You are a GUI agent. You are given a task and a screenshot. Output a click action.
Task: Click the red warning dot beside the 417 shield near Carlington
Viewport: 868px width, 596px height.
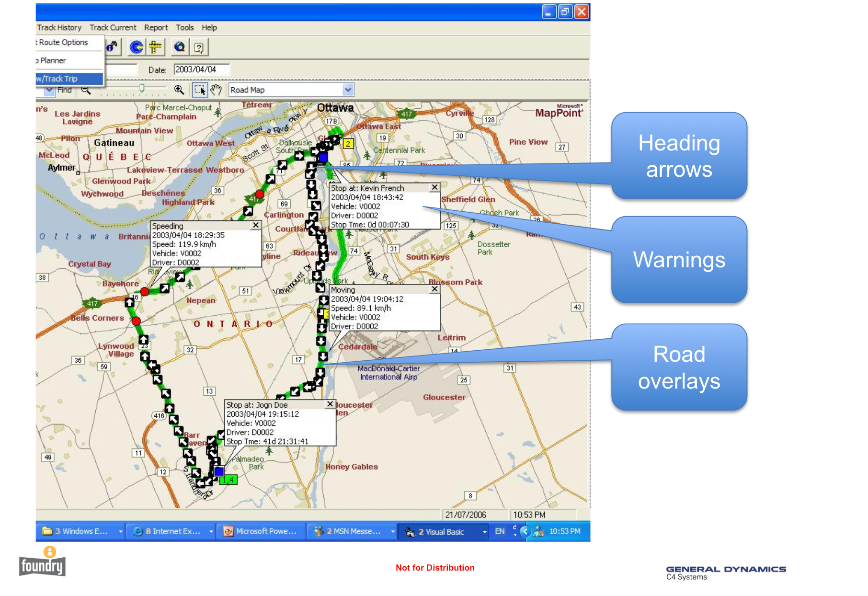[x=260, y=194]
